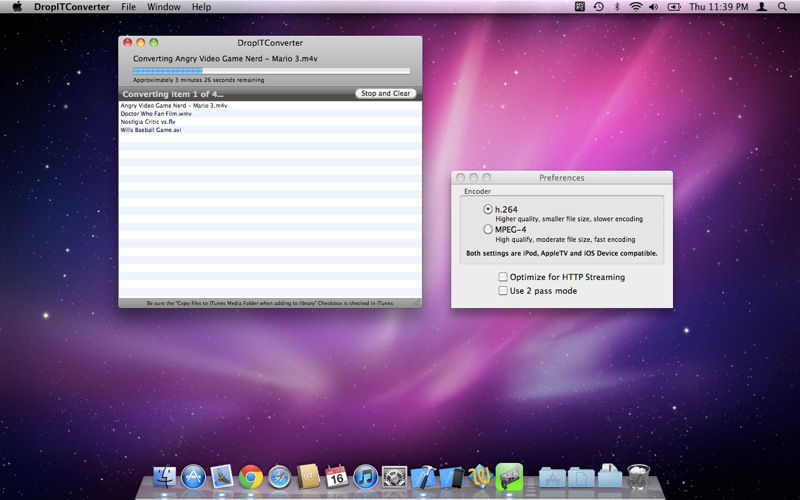Launch Xcode hammer icon in dock

[x=423, y=478]
